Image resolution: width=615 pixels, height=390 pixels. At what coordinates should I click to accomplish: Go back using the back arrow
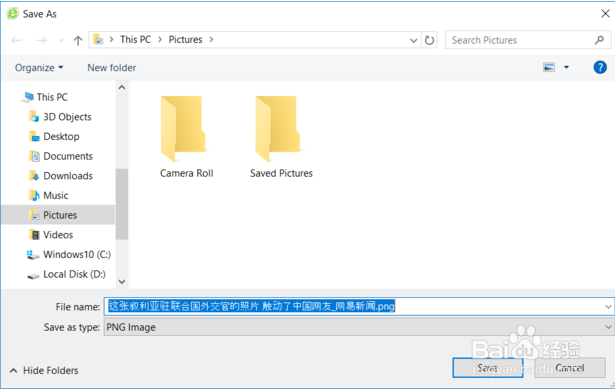16,40
